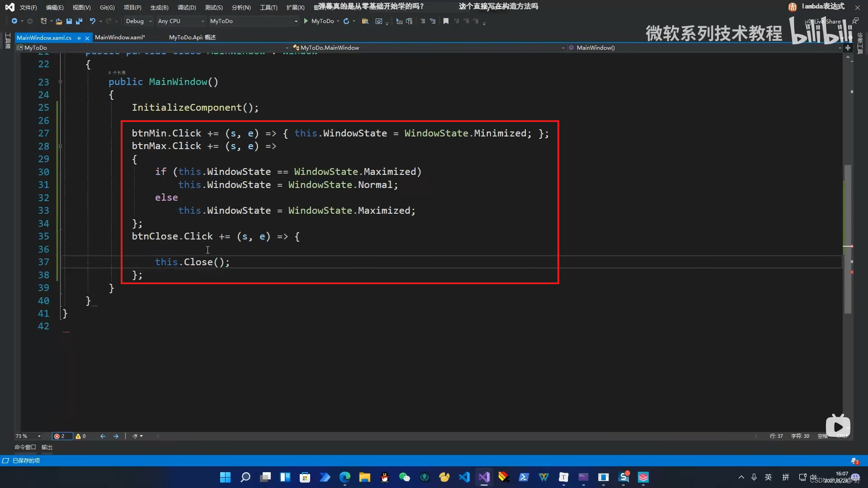Open the 输出 output panel tab
This screenshot has height=488, width=868.
tap(47, 447)
